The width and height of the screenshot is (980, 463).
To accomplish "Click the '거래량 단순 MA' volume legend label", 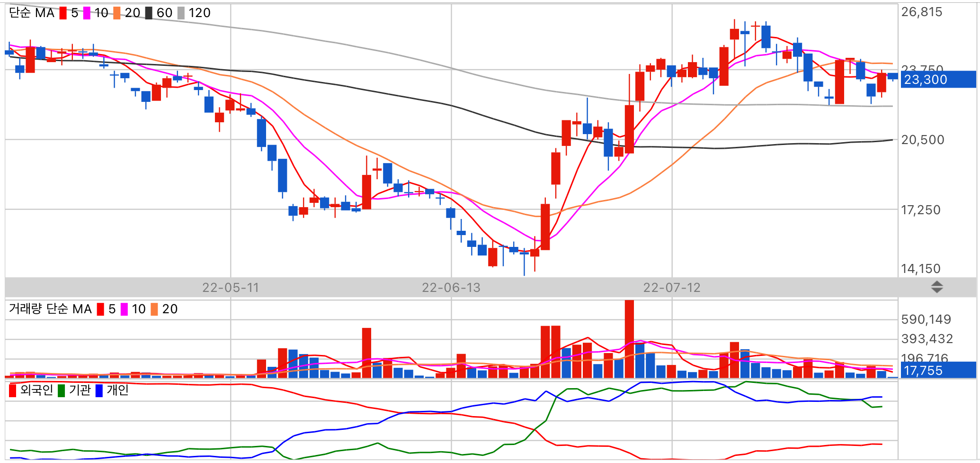I will tap(50, 309).
